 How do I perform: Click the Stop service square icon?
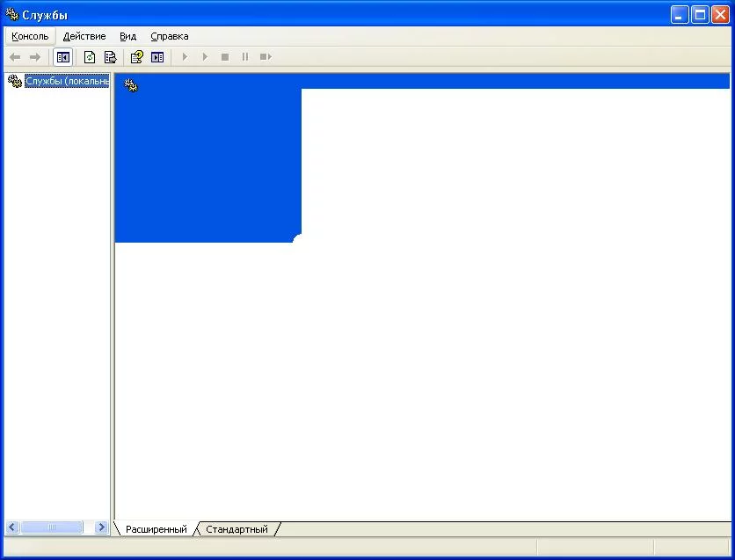click(225, 57)
